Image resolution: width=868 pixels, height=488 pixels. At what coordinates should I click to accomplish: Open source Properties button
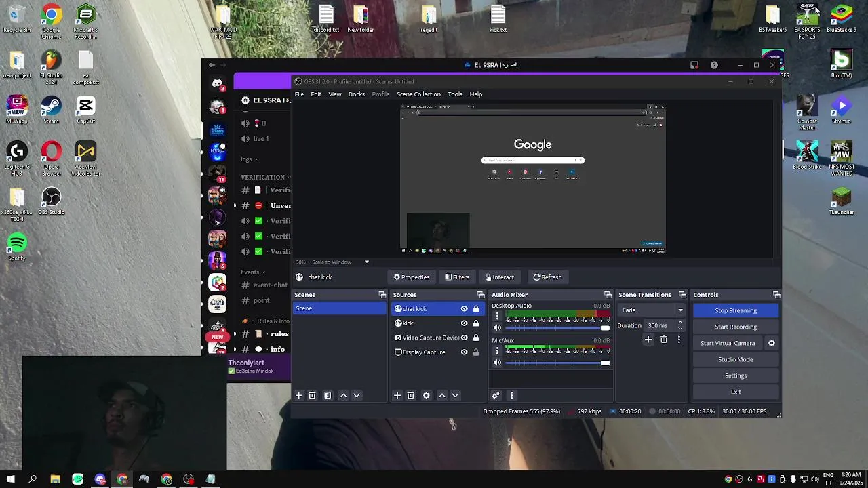click(x=412, y=277)
